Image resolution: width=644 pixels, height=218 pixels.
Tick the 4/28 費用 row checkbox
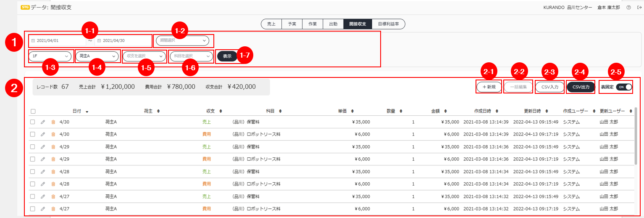click(33, 184)
